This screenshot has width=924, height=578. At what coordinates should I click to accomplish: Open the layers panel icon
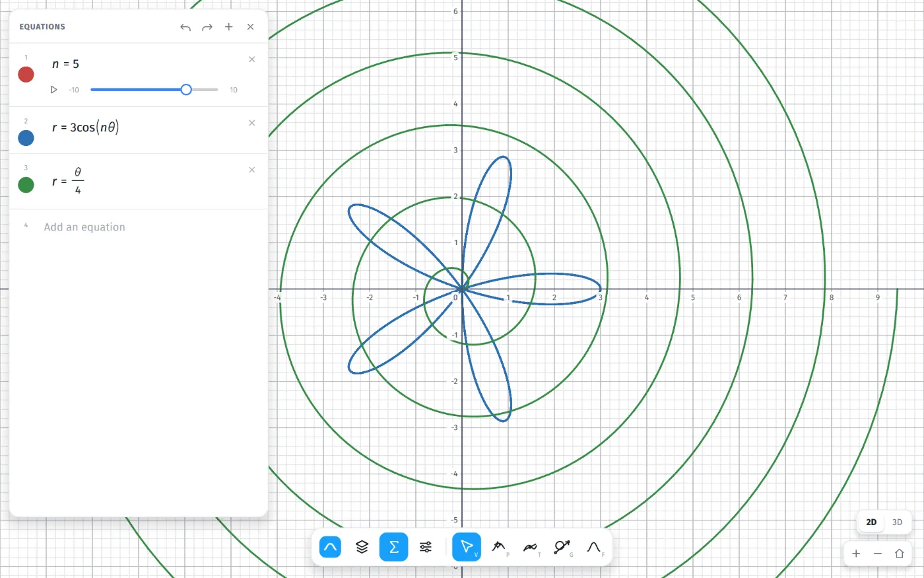tap(362, 547)
